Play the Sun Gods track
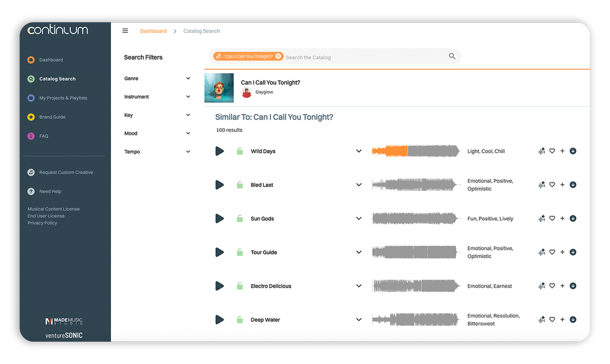The height and width of the screenshot is (364, 610). 220,218
